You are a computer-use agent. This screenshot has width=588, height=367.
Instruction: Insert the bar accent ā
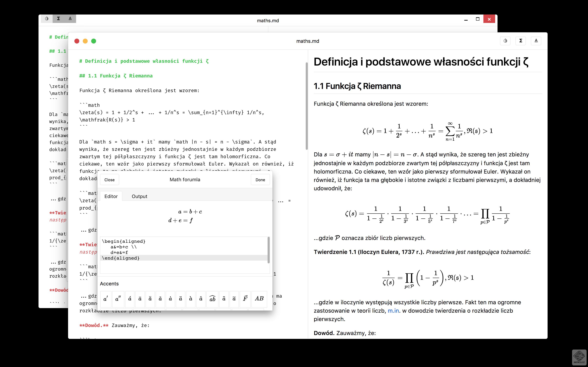pyautogui.click(x=140, y=299)
